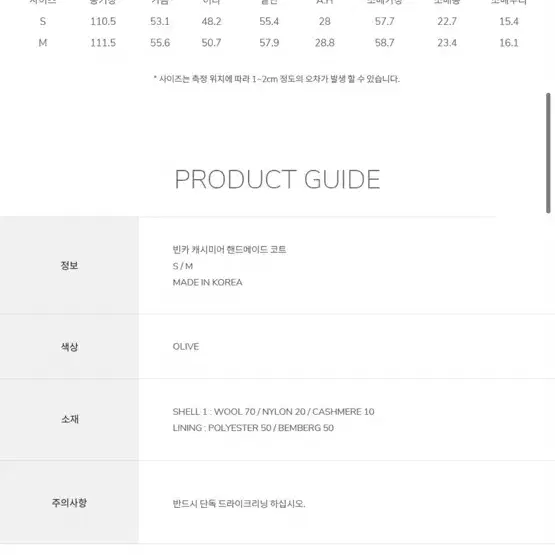Image resolution: width=555 pixels, height=555 pixels.
Task: Click the 15.4 value in S row
Action: (x=509, y=21)
